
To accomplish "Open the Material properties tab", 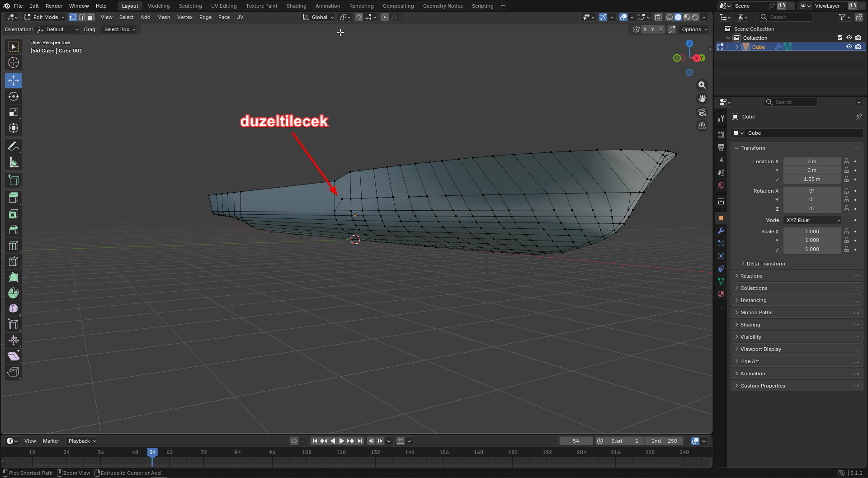I will click(x=721, y=294).
